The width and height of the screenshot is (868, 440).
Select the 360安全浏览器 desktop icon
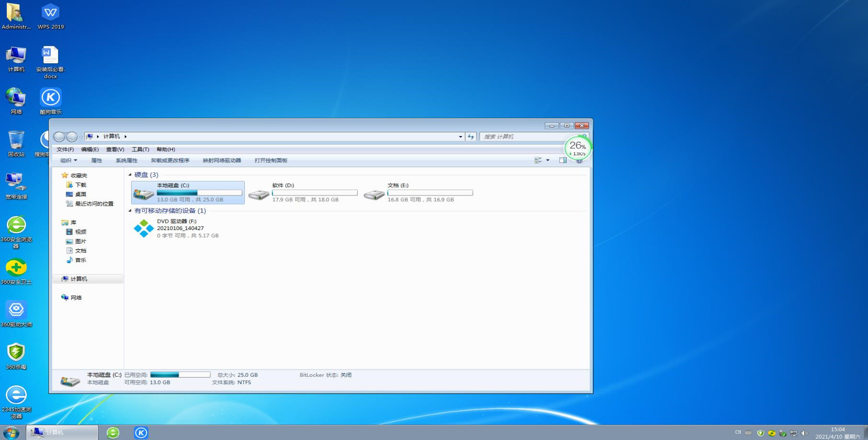(16, 232)
